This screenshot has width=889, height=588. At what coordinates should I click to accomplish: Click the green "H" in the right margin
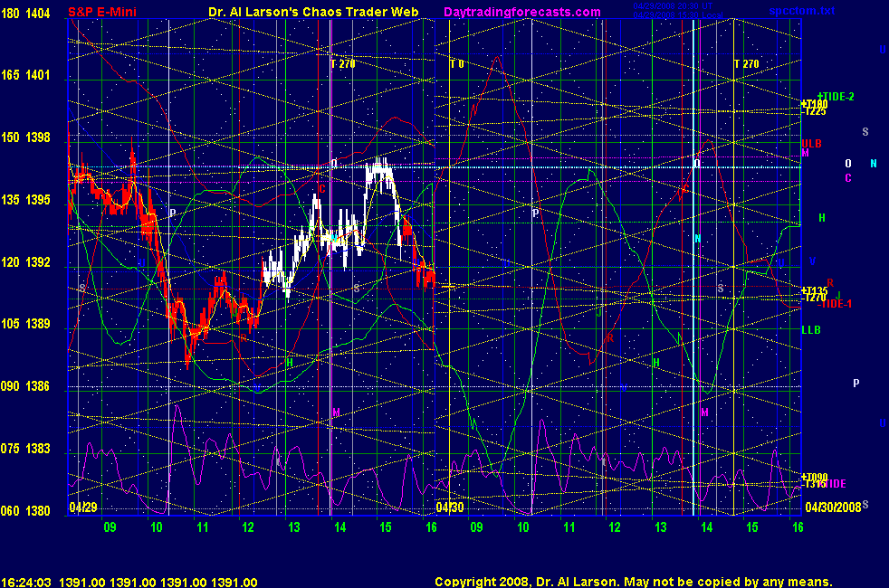pyautogui.click(x=822, y=218)
